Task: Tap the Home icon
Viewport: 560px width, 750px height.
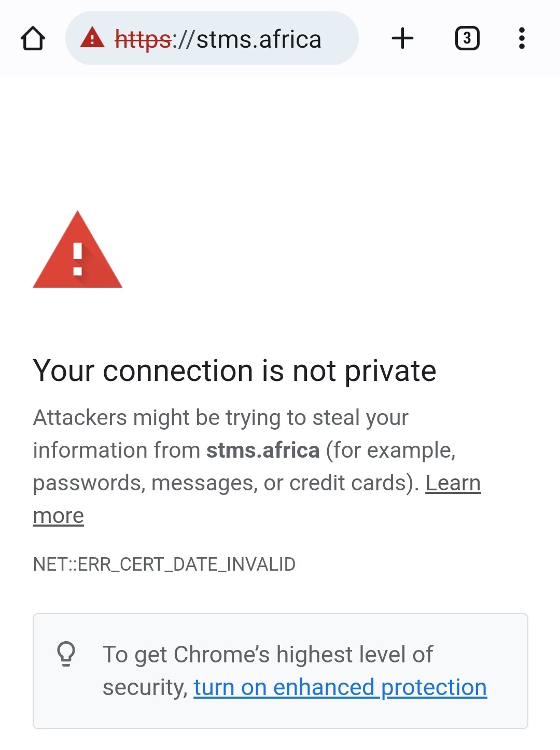Action: (33, 38)
